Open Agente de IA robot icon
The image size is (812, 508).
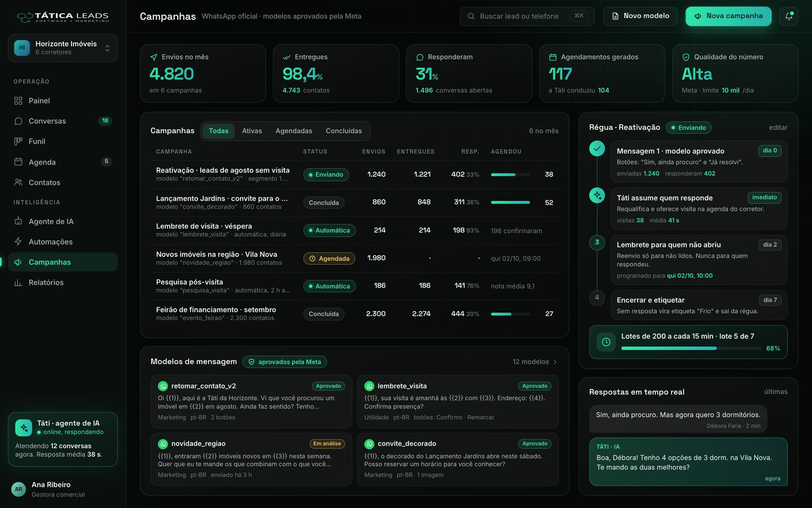pyautogui.click(x=18, y=221)
